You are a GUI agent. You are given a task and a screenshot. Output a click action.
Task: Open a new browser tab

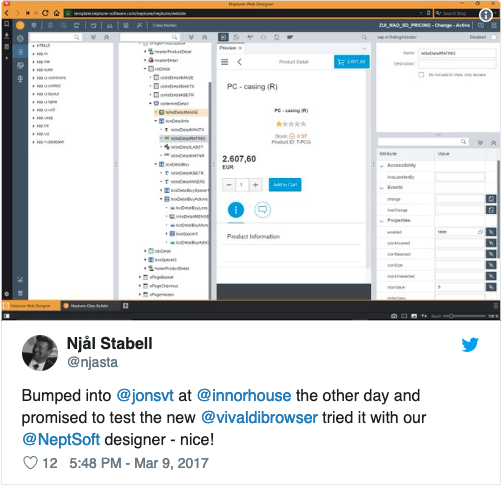[126, 306]
